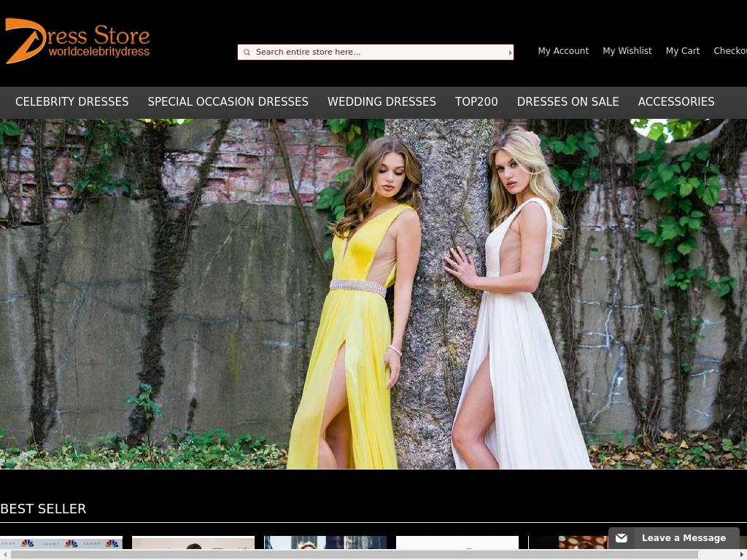747x560 pixels.
Task: Click the envelope icon in chat widget
Action: tap(622, 538)
